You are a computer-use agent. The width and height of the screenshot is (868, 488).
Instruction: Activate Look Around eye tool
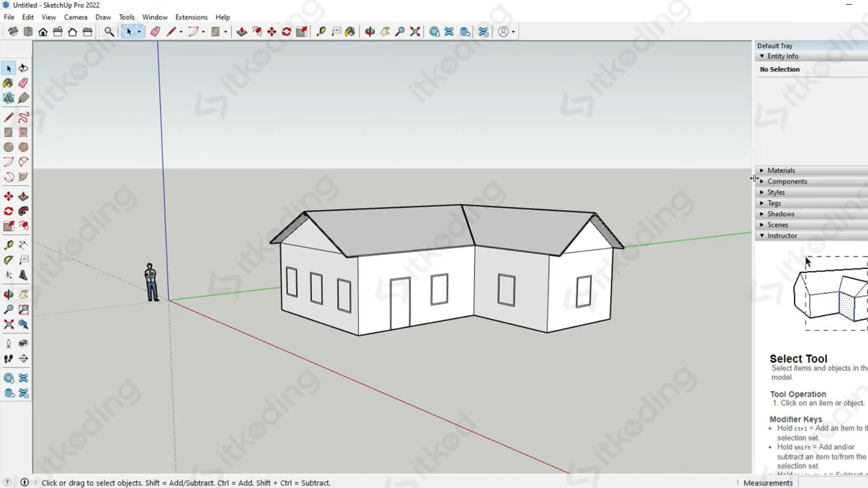23,344
